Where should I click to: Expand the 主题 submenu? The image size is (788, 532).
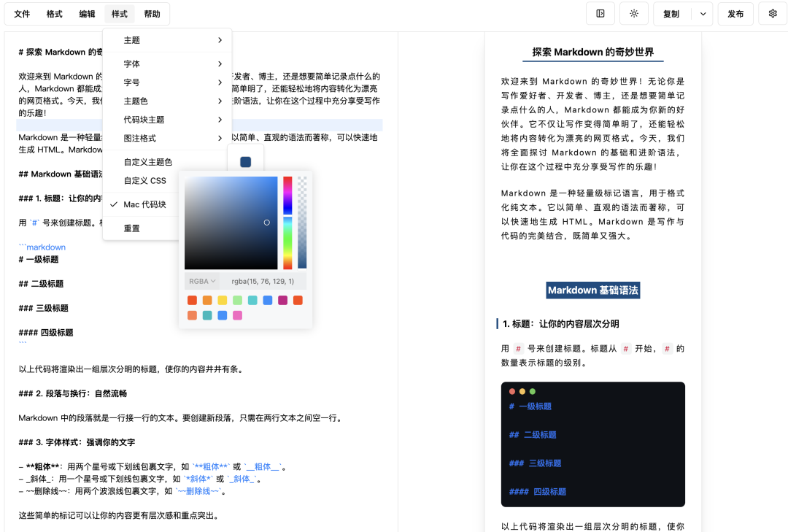pos(168,40)
